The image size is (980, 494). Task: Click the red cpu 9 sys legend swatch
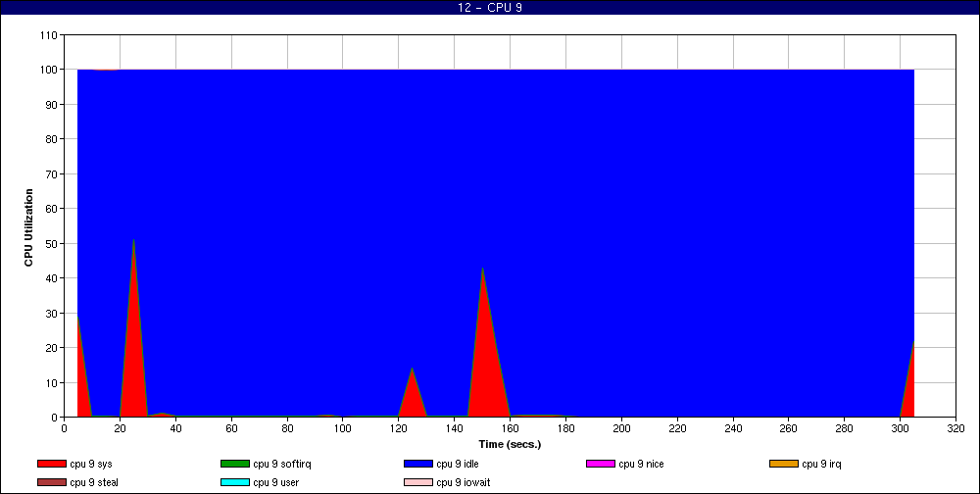point(51,464)
